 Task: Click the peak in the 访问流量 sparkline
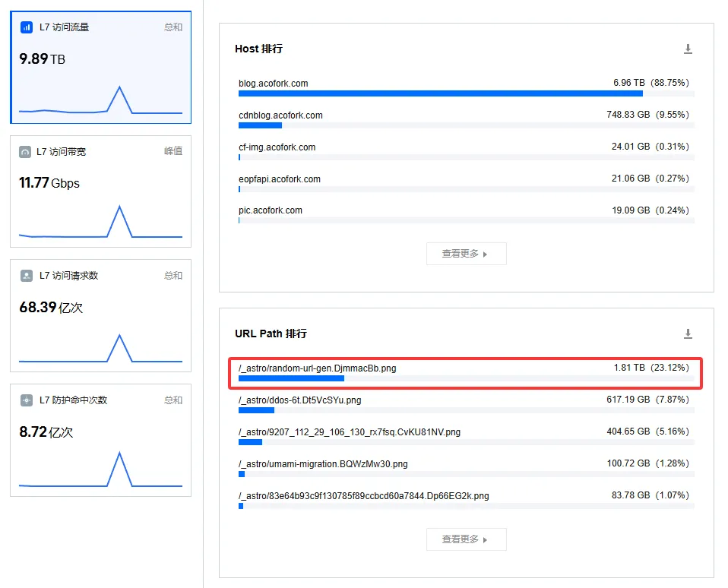click(x=119, y=87)
